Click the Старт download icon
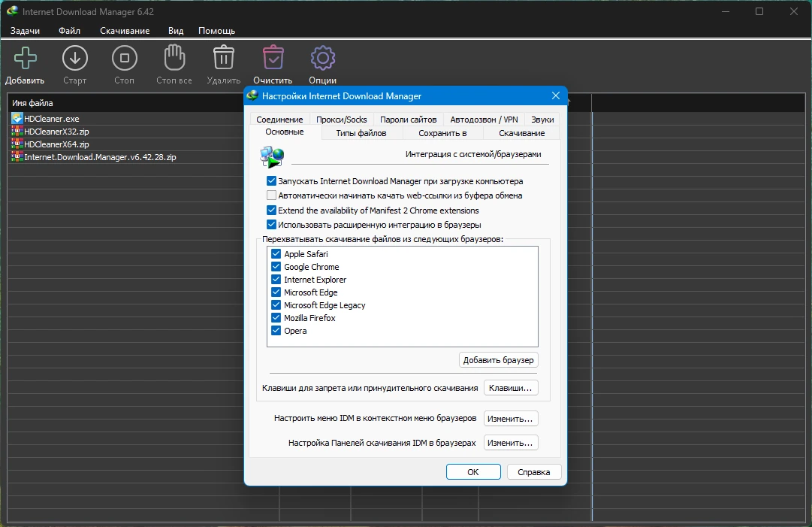The height and width of the screenshot is (527, 812). point(74,58)
